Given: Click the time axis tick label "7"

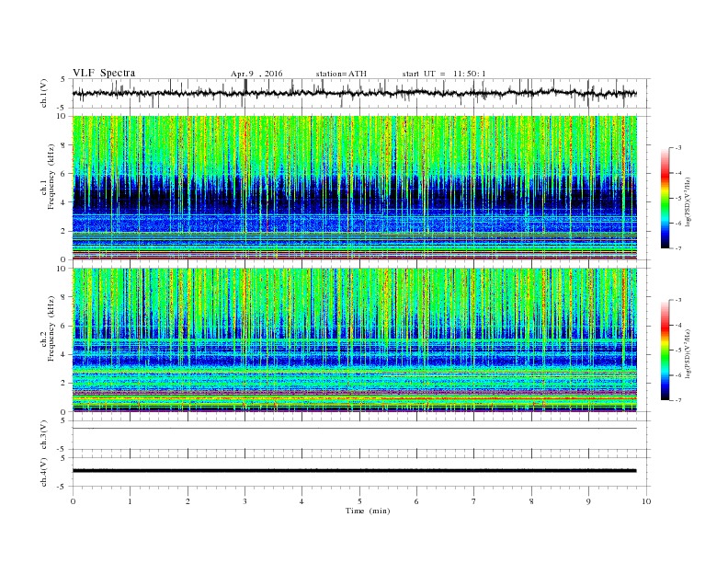Looking at the screenshot, I should 474,501.
